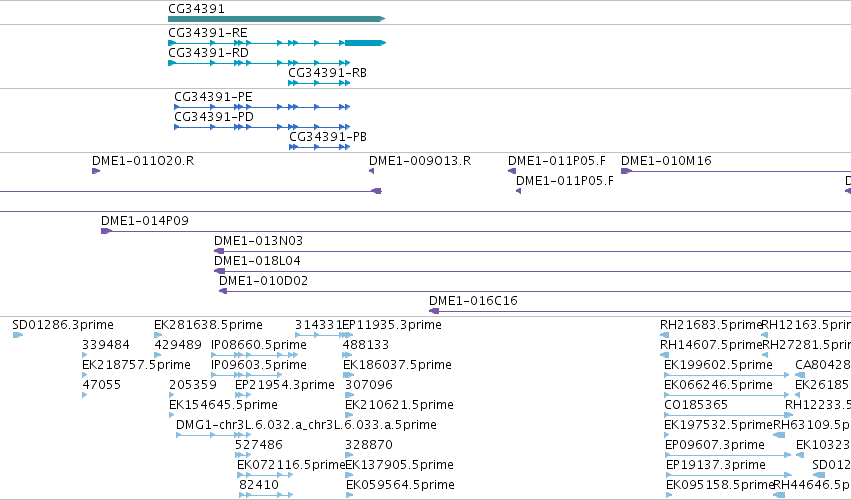Open the CO185365 feature label
This screenshot has width=851, height=500.
click(x=696, y=406)
